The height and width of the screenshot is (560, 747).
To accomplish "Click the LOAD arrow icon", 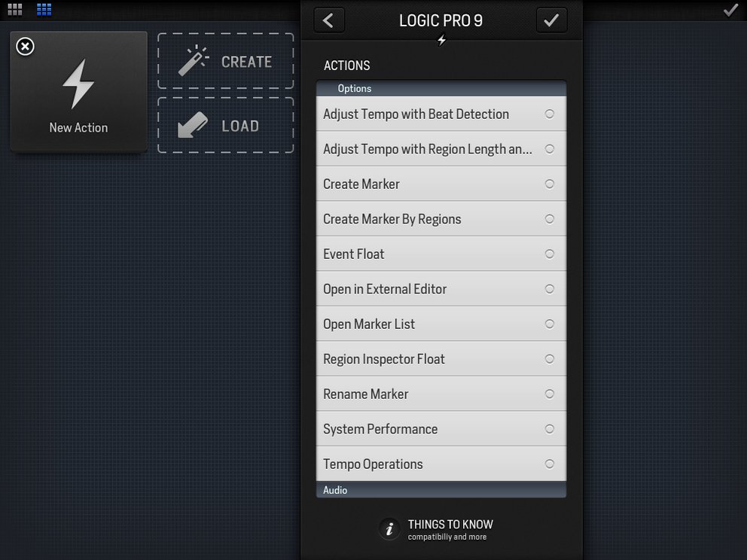I will (x=193, y=125).
